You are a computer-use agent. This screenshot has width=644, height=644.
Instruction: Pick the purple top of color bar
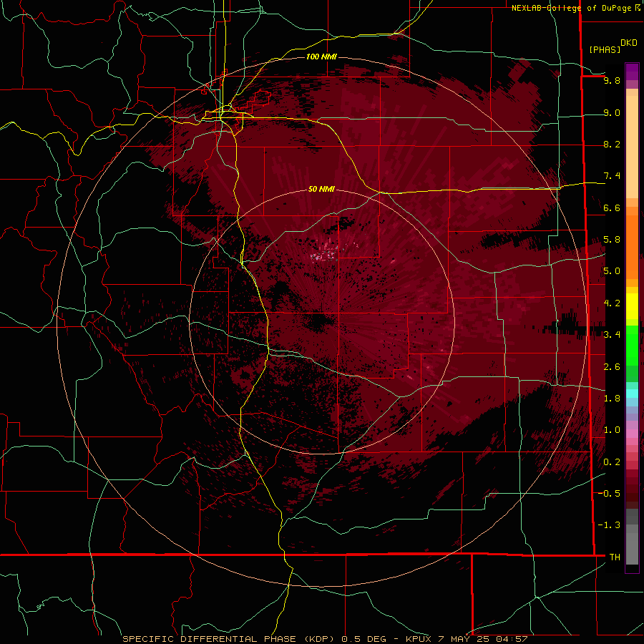[x=632, y=72]
